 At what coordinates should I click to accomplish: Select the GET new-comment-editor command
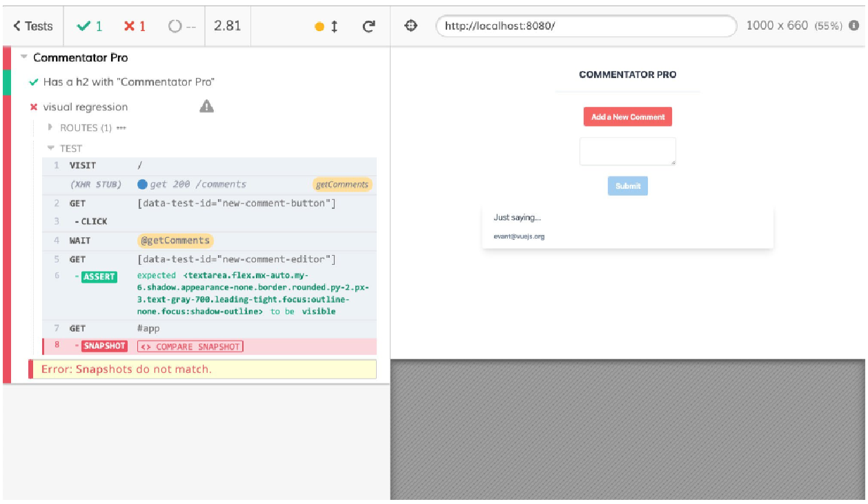click(209, 259)
